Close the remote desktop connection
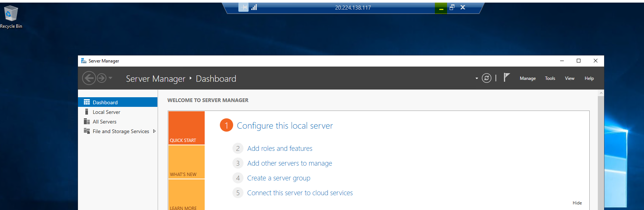This screenshot has width=644, height=210. pos(463,7)
